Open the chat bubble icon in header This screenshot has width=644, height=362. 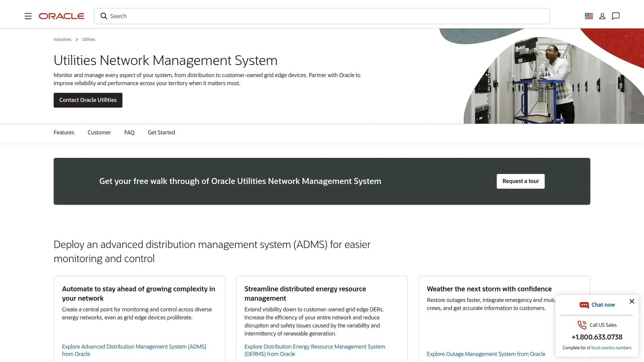point(616,16)
